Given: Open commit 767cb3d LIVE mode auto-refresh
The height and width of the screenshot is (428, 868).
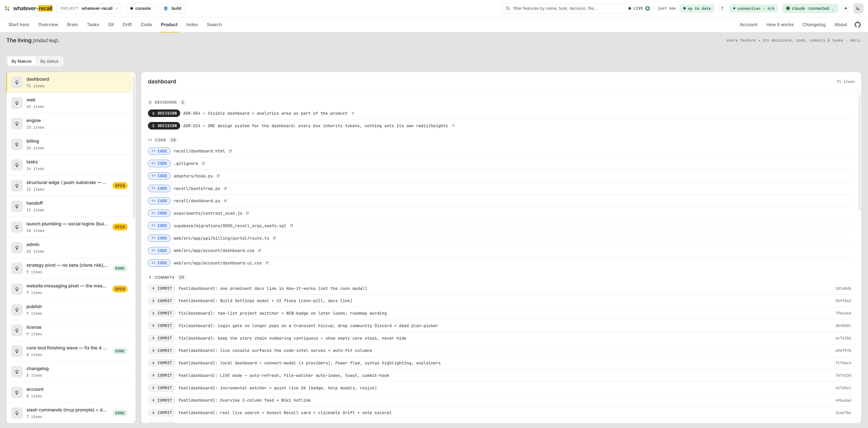Looking at the screenshot, I should (499, 375).
